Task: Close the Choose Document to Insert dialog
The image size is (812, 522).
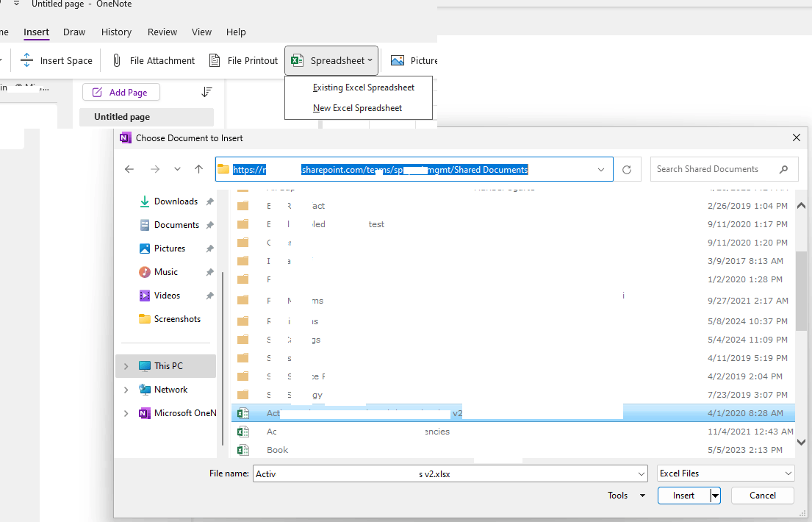Action: click(x=796, y=137)
